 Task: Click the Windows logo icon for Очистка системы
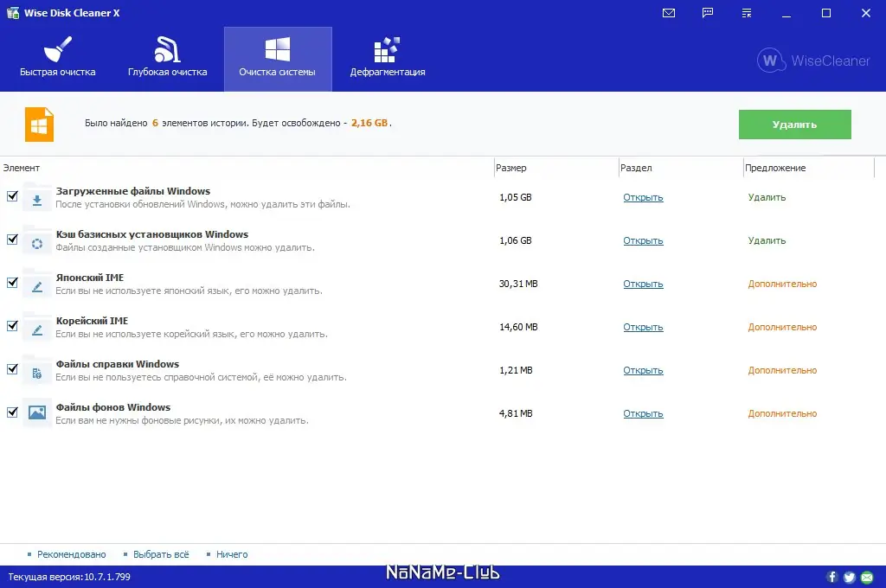point(278,49)
